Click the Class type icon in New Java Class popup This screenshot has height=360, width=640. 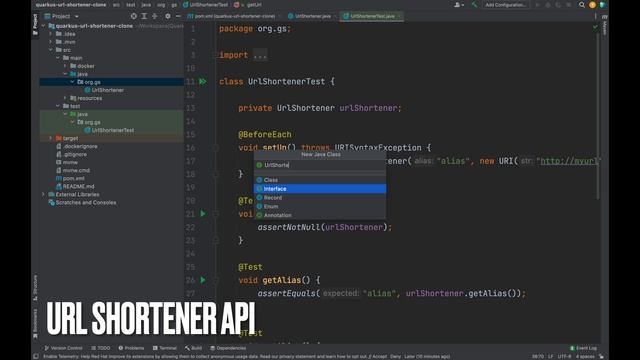pyautogui.click(x=259, y=180)
